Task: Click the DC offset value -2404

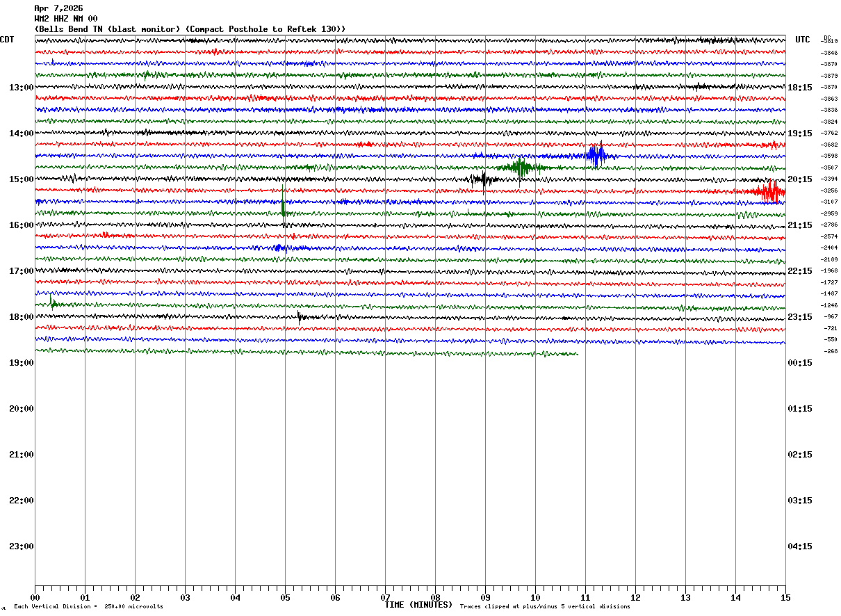Action: 830,248
